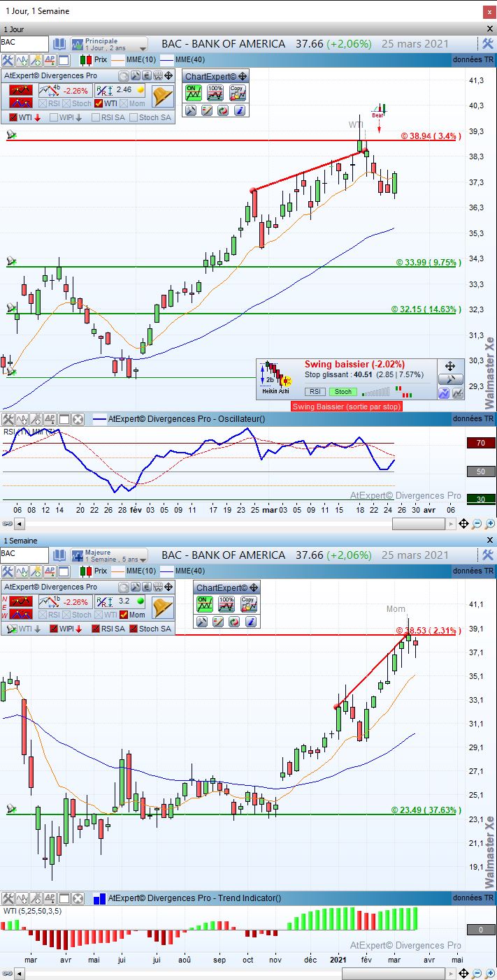
Task: Click the left scroll arrow under the weekly chart
Action: pyautogui.click(x=19, y=974)
